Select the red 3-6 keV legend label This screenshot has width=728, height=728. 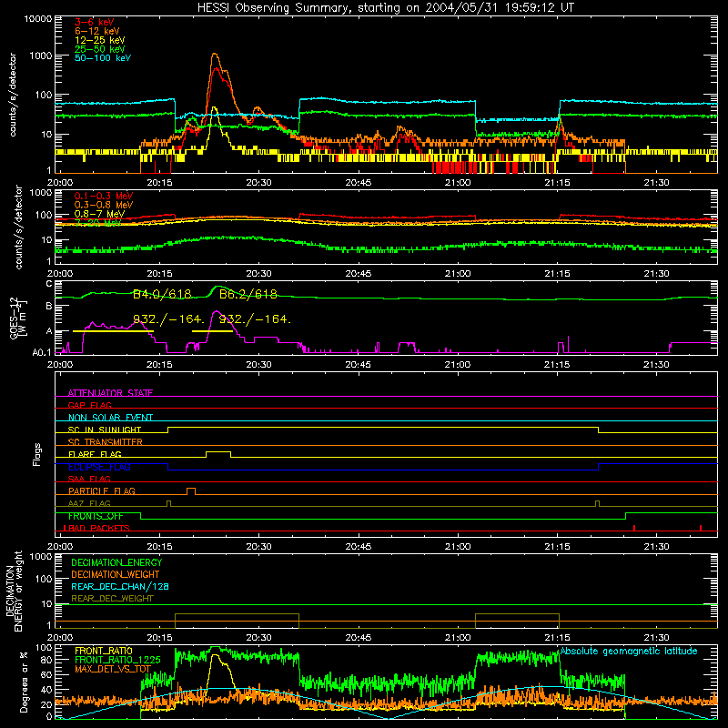tap(95, 22)
